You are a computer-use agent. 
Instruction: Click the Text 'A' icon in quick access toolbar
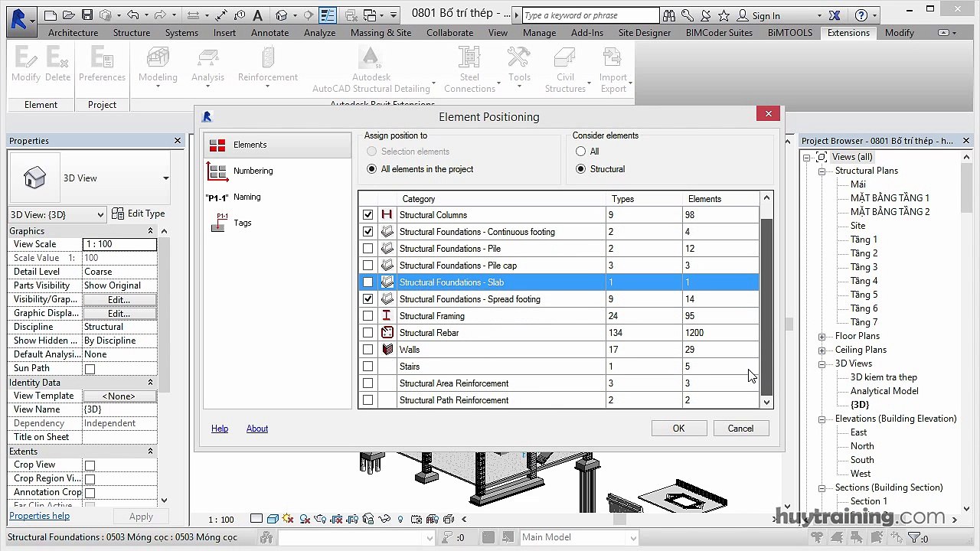[257, 15]
